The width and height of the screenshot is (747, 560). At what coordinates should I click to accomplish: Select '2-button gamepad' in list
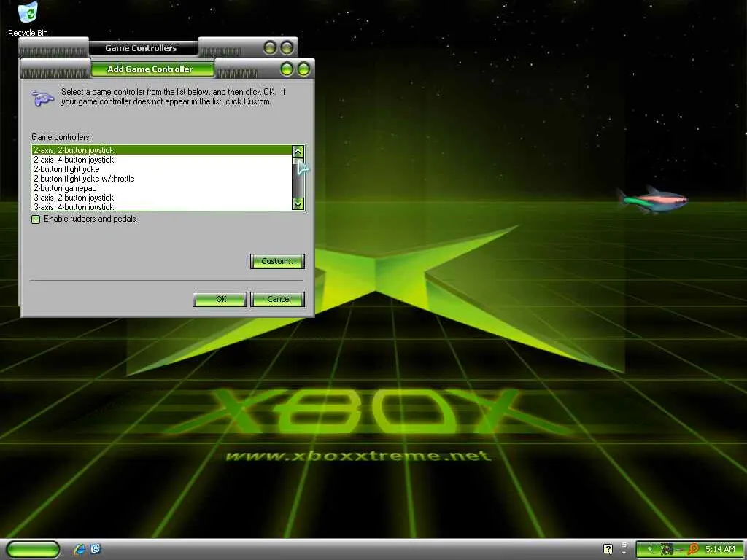click(x=161, y=188)
